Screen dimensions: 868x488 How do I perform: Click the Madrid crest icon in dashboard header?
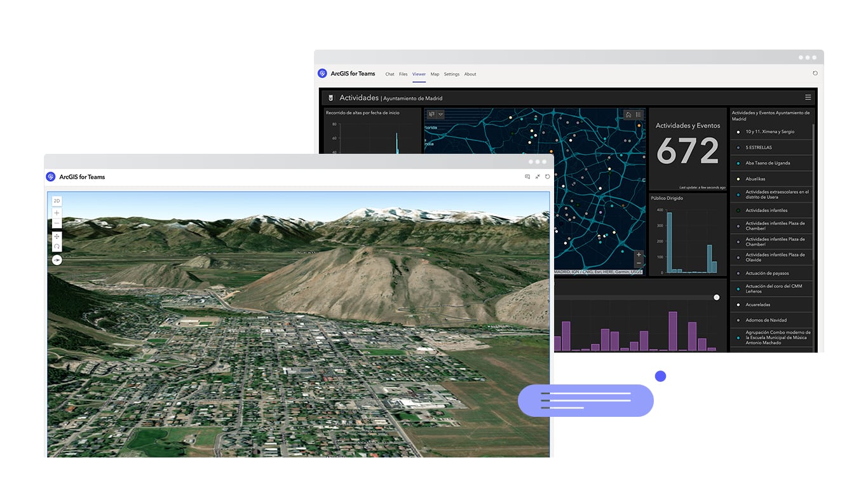(330, 98)
